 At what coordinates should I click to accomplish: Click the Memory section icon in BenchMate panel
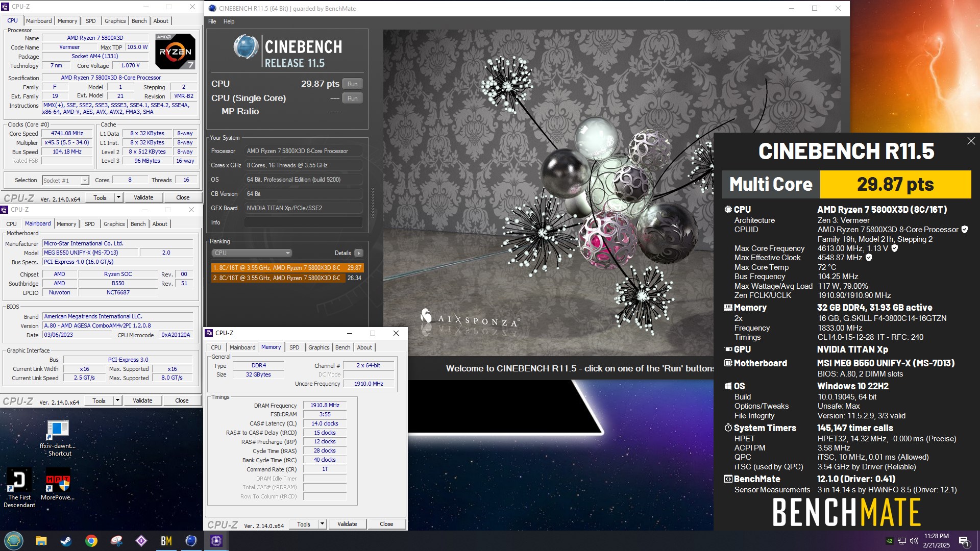(x=728, y=308)
